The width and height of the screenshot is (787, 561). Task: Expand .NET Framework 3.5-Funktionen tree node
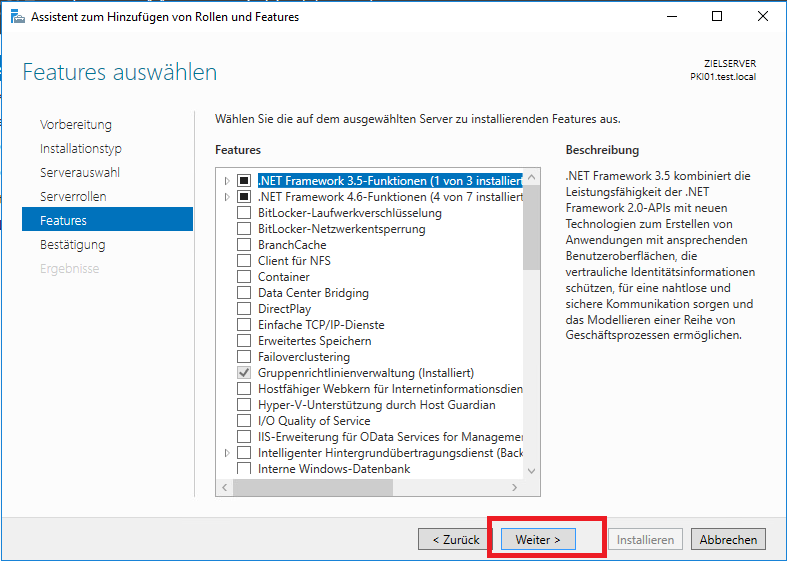pos(227,181)
